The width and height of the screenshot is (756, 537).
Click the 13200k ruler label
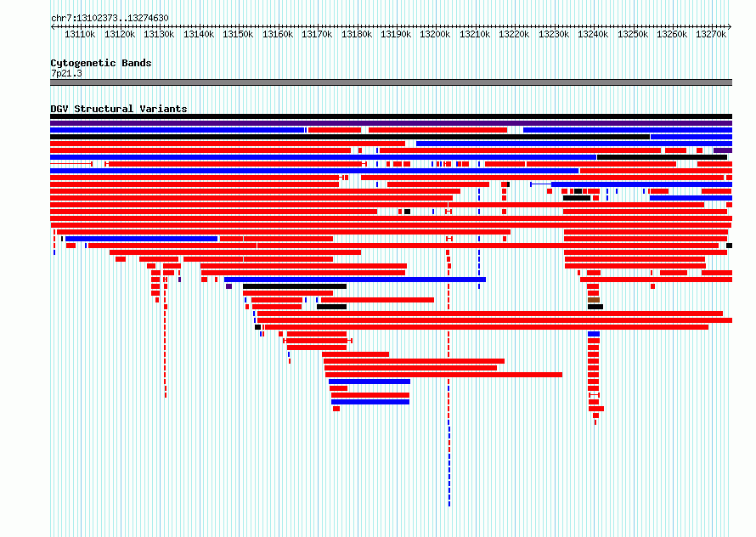pyautogui.click(x=435, y=34)
